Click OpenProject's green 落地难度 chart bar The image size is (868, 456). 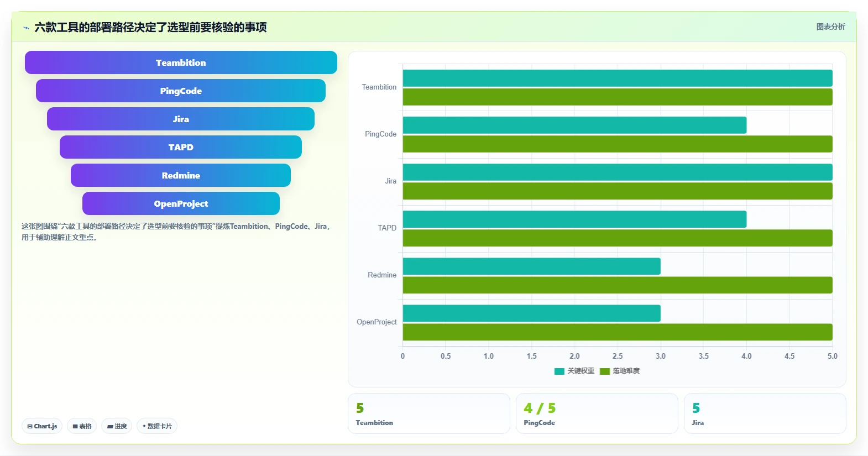618,332
